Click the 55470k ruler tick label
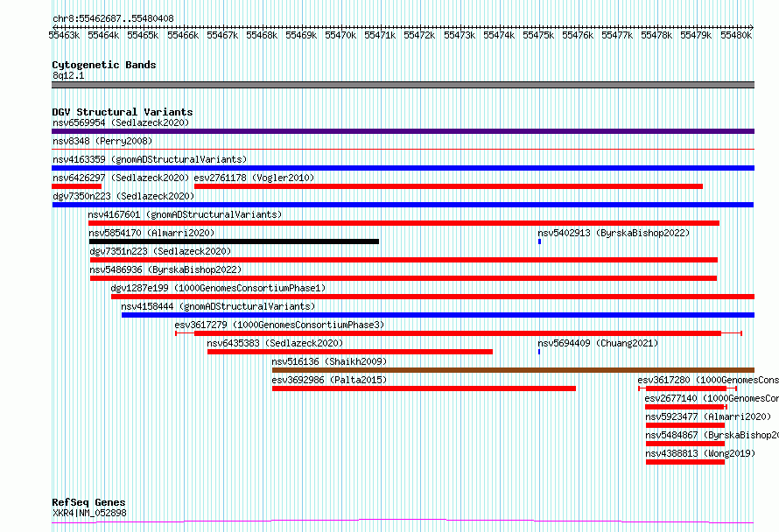Image resolution: width=779 pixels, height=532 pixels. pyautogui.click(x=340, y=35)
